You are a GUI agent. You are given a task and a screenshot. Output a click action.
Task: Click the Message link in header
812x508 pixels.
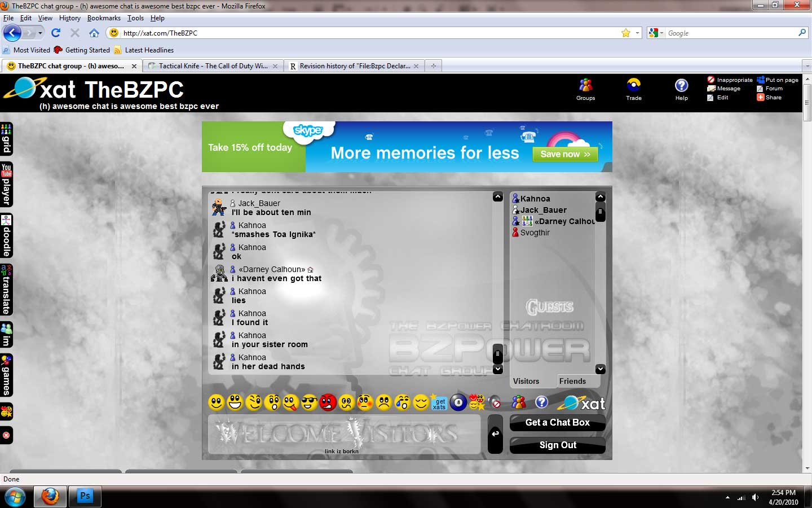(724, 89)
